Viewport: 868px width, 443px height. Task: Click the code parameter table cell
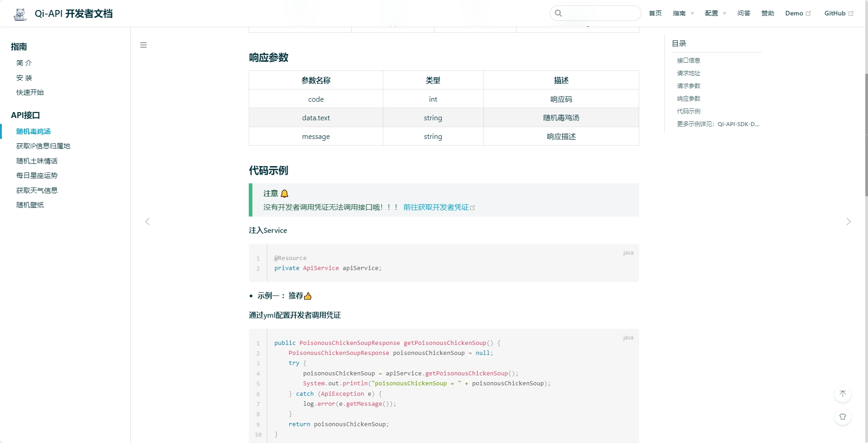click(316, 99)
